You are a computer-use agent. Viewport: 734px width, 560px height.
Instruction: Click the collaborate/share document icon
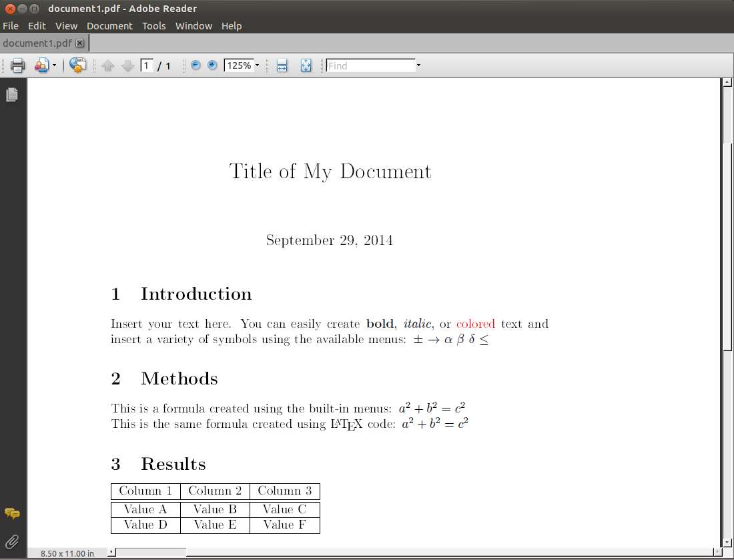click(42, 65)
